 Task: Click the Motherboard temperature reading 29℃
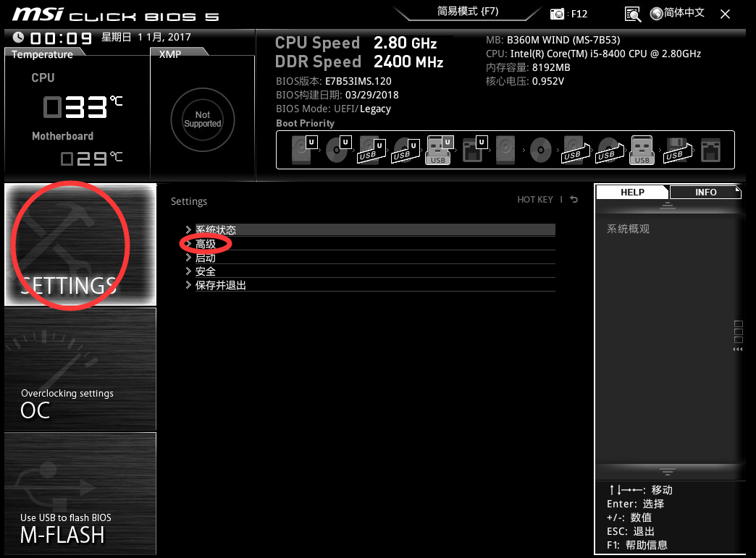pyautogui.click(x=92, y=158)
